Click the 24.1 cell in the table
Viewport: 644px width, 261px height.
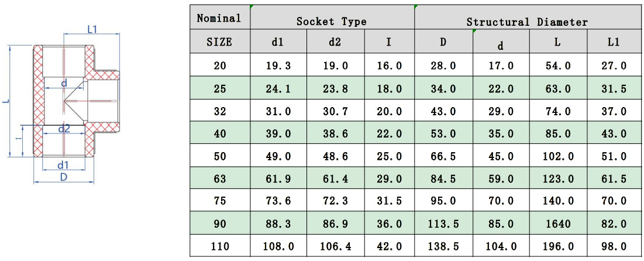[278, 89]
